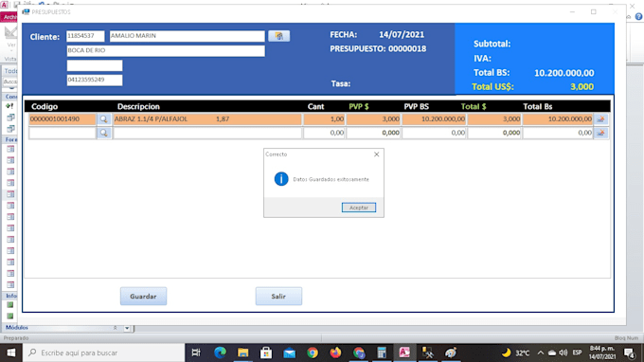Open the notification center icon
The height and width of the screenshot is (362, 644).
pos(630,353)
